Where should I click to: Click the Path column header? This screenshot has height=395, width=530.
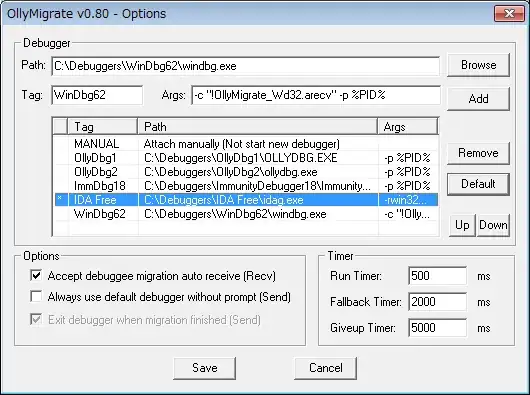257,127
